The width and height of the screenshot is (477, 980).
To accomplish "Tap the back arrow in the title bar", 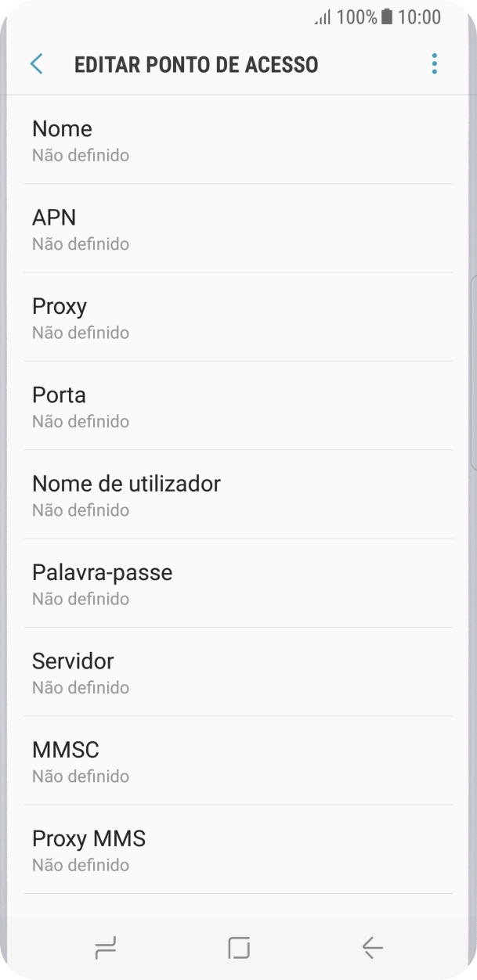I will [x=36, y=63].
